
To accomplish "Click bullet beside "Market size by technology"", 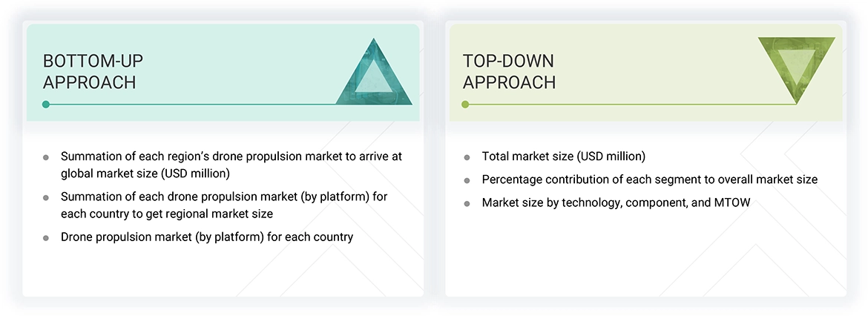I will tap(467, 203).
